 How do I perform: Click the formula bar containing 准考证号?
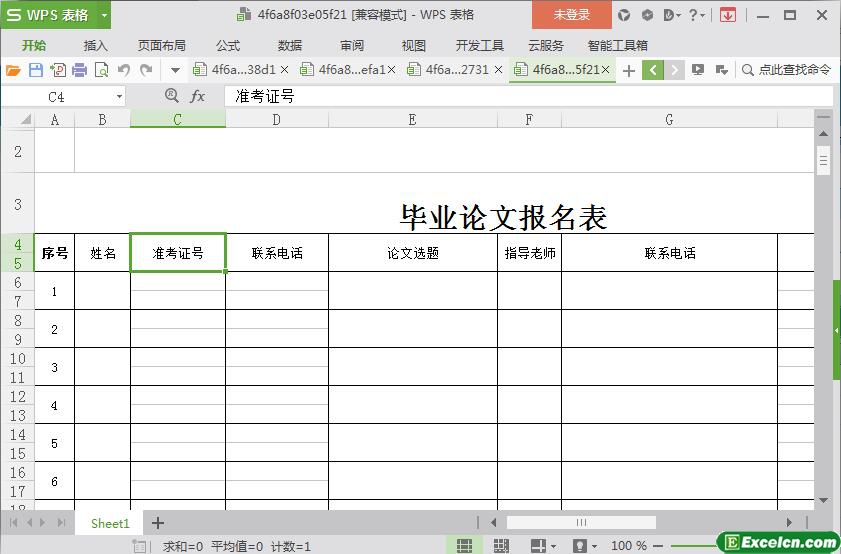pos(528,97)
